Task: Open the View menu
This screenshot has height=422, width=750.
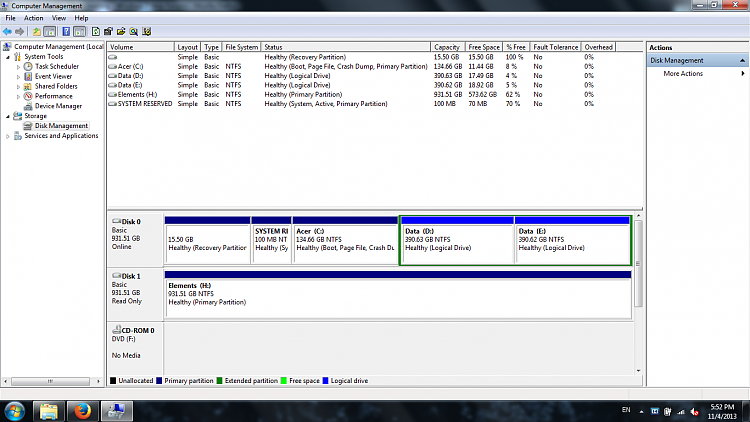Action: coord(59,18)
